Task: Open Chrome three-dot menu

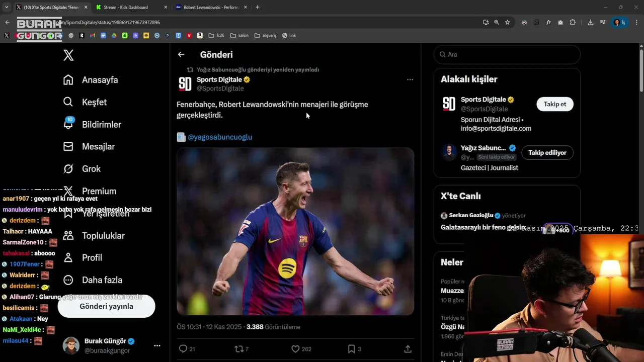Action: click(636, 23)
